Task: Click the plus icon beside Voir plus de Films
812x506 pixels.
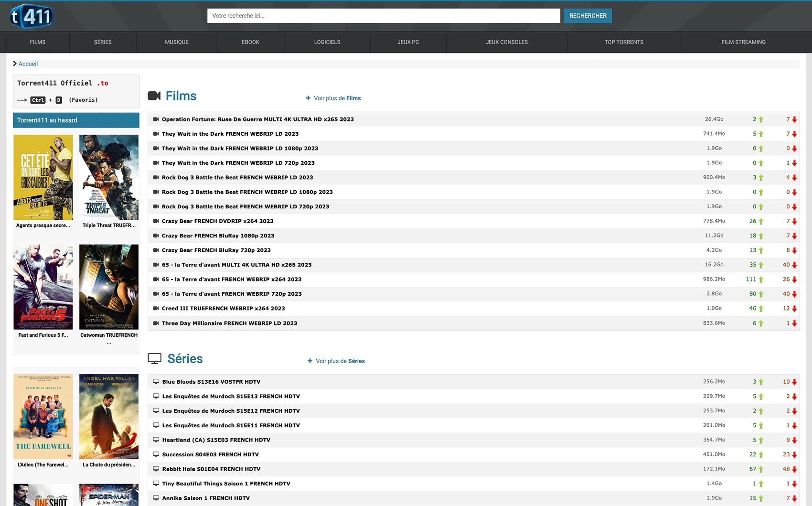Action: click(308, 98)
